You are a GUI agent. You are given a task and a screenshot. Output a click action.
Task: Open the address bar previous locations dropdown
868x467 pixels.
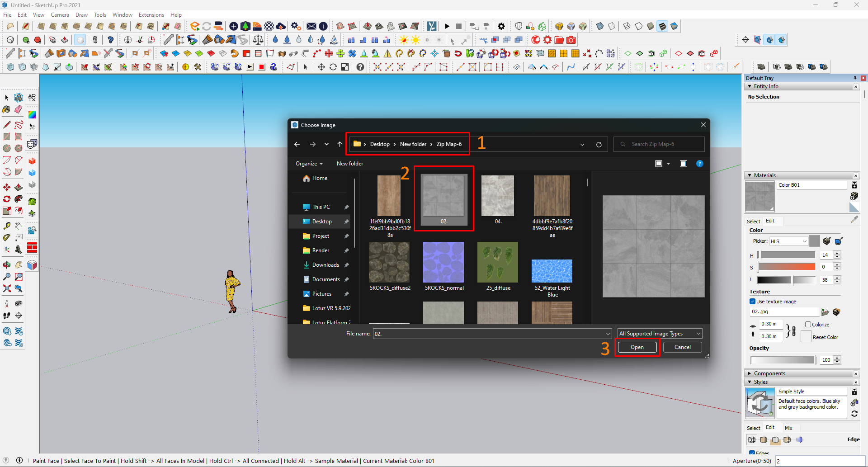pyautogui.click(x=582, y=145)
